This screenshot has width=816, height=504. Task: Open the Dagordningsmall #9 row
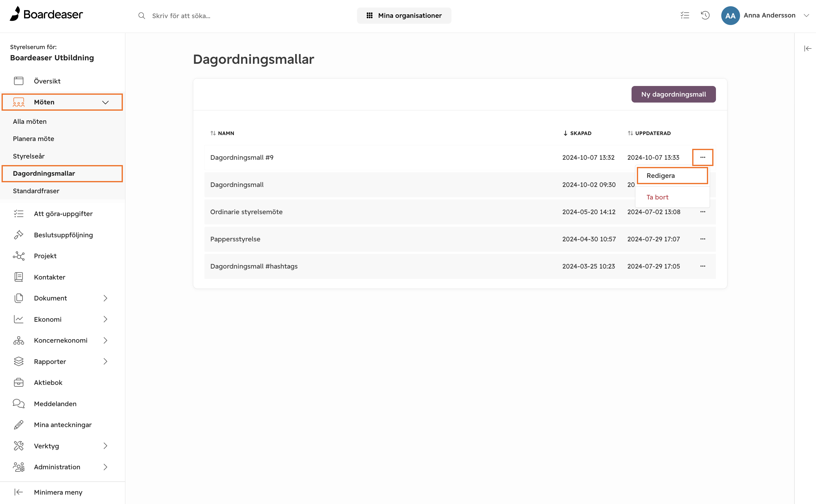point(460,157)
